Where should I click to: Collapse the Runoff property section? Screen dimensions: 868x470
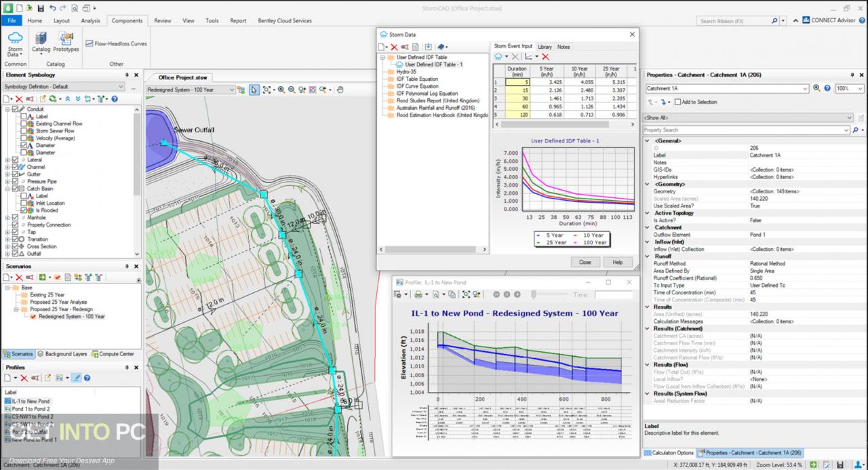click(648, 256)
